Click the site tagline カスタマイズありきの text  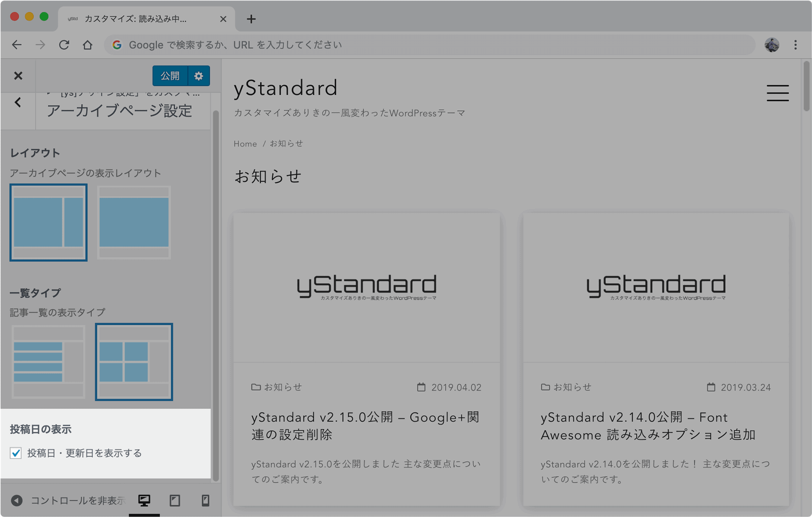(349, 113)
